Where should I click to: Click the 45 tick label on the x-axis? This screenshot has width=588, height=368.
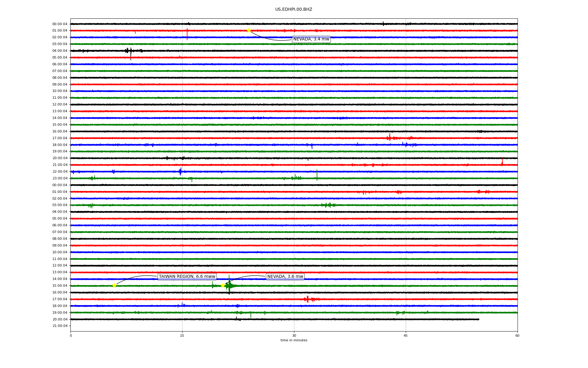tap(406, 335)
